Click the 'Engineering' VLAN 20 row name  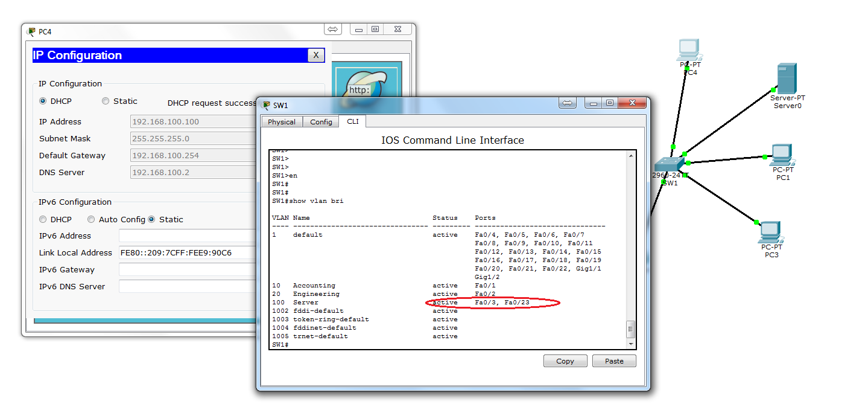(x=316, y=294)
